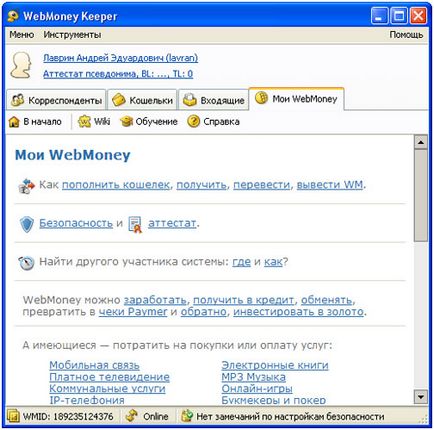This screenshot has height=430, width=434.
Task: Open the аттестат link
Action: tap(172, 223)
